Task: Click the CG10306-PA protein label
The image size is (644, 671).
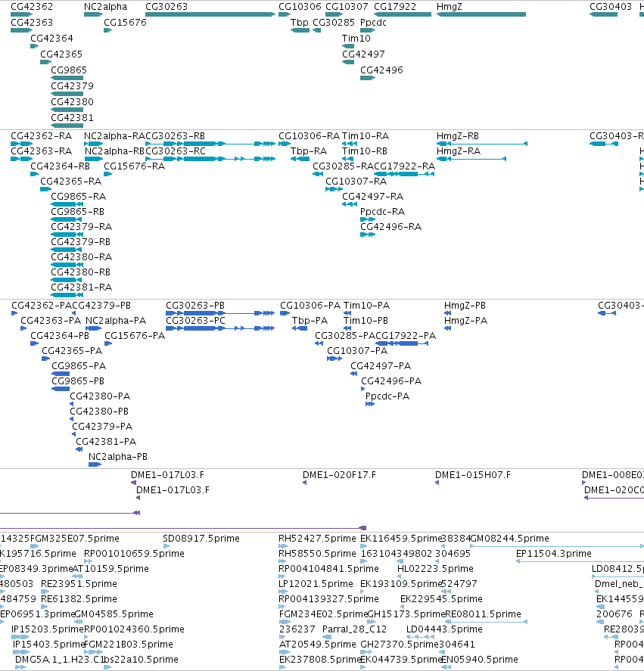Action: tap(310, 306)
